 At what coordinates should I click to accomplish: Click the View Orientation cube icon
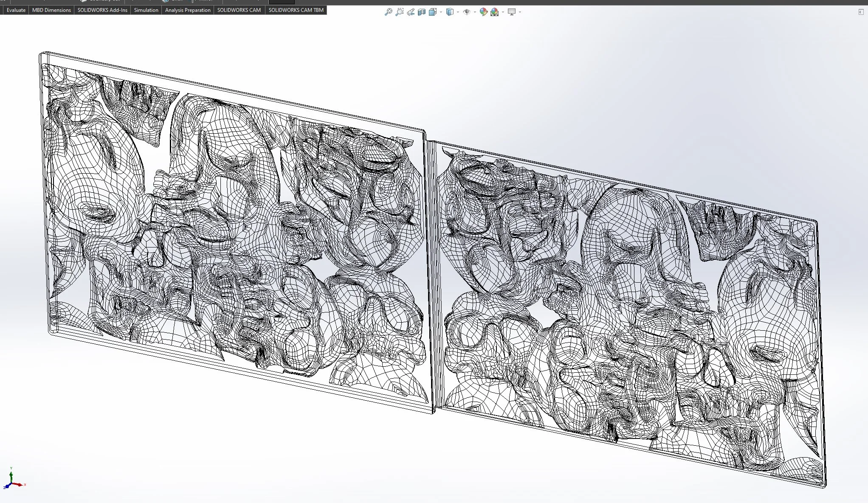pos(432,12)
